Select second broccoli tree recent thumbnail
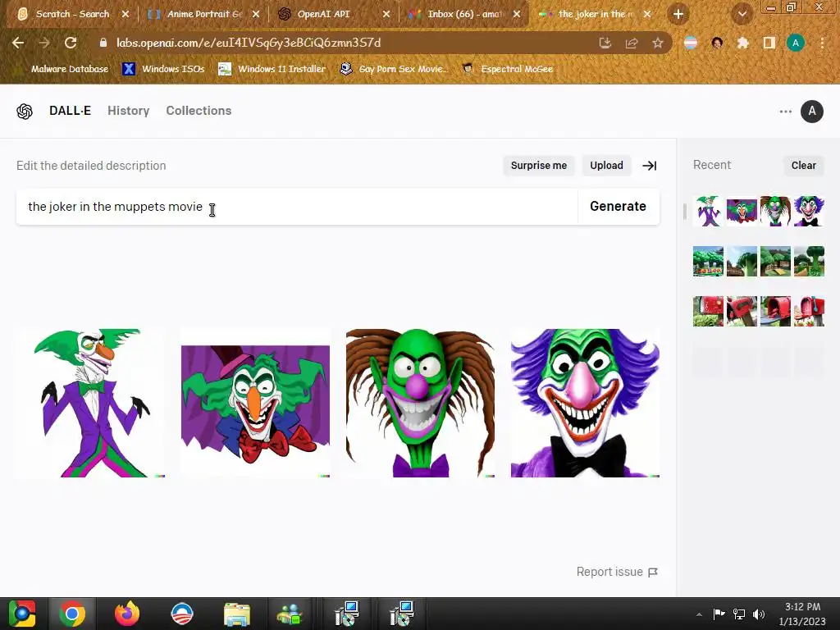 coord(742,262)
